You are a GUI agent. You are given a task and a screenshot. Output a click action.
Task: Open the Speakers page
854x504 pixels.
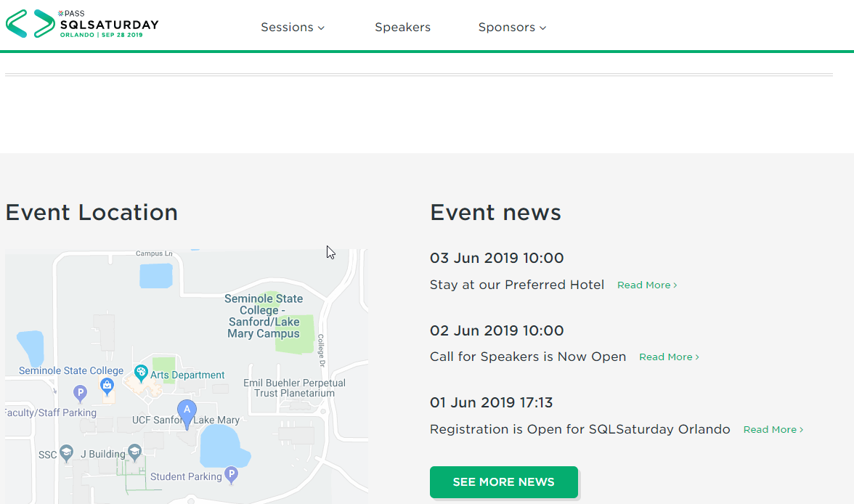(x=402, y=28)
